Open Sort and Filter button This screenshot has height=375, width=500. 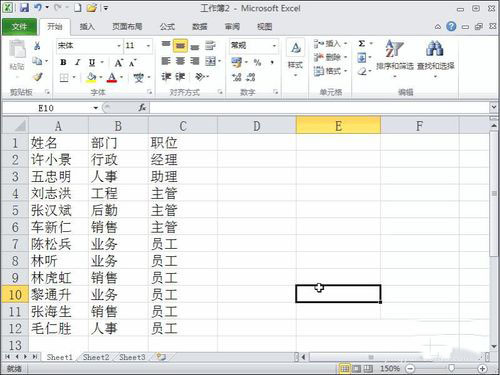pos(395,58)
